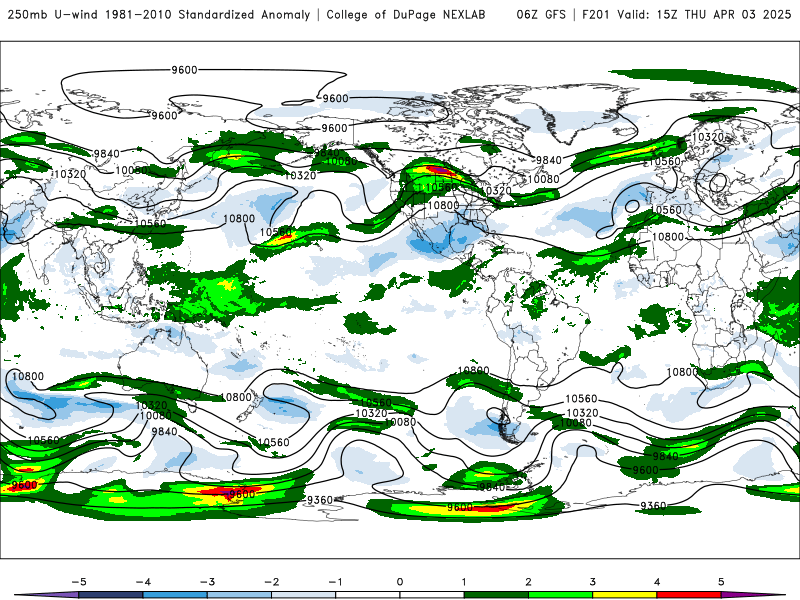Click the '0' colorbar tick label

[x=400, y=582]
